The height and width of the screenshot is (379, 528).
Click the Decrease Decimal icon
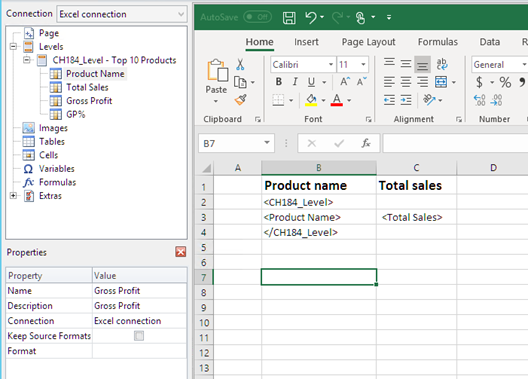[x=496, y=100]
